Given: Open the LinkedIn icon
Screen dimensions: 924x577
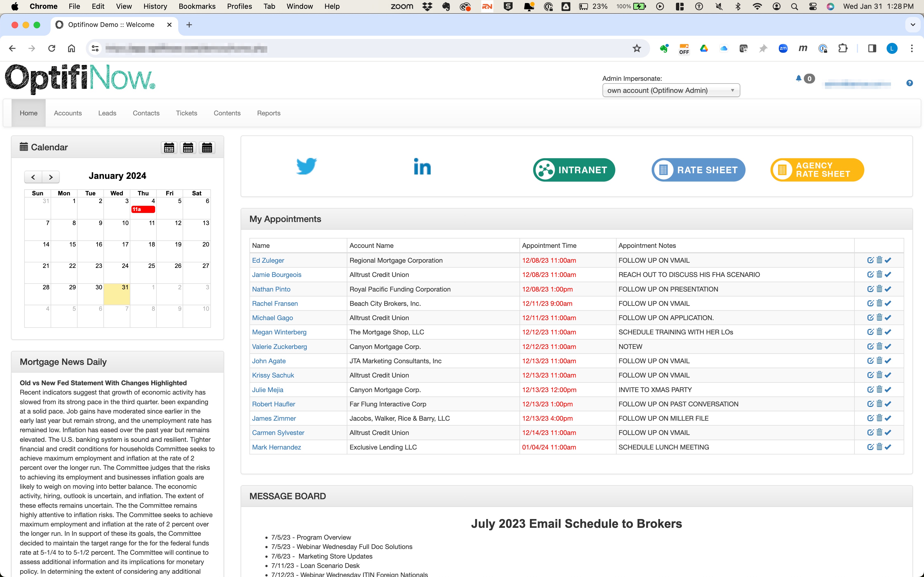Looking at the screenshot, I should (422, 167).
